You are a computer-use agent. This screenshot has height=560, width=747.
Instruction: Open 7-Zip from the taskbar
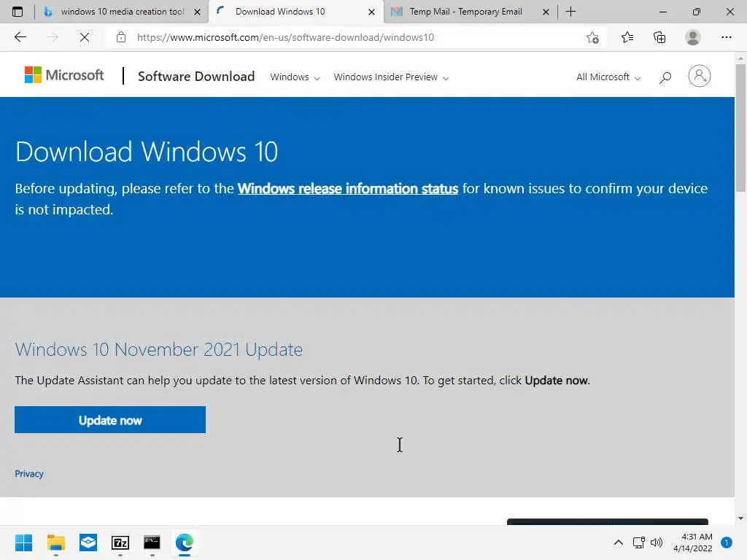(x=120, y=542)
